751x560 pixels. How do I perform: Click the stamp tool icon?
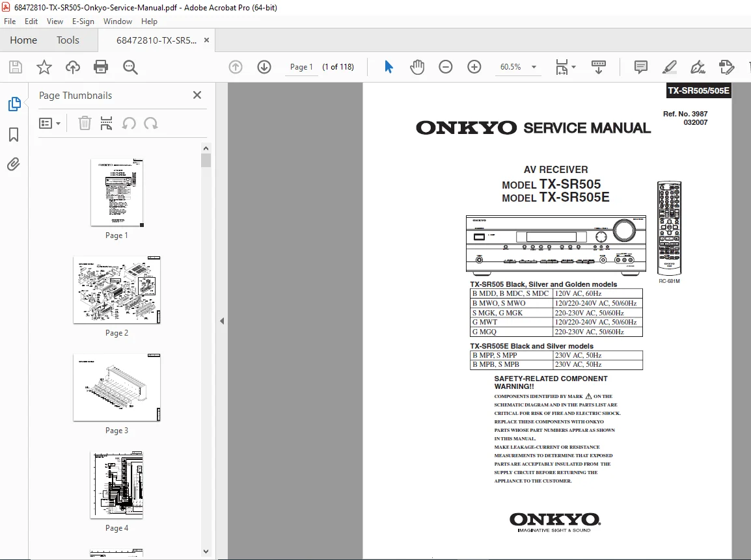[x=726, y=67]
